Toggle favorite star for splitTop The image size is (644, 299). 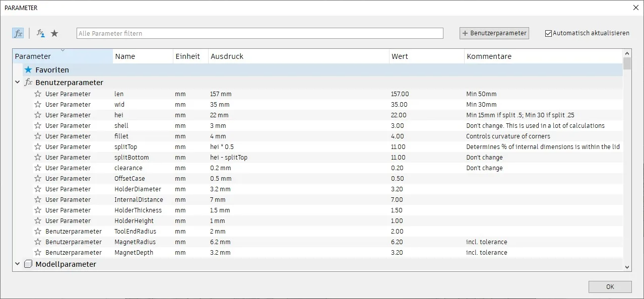(38, 147)
